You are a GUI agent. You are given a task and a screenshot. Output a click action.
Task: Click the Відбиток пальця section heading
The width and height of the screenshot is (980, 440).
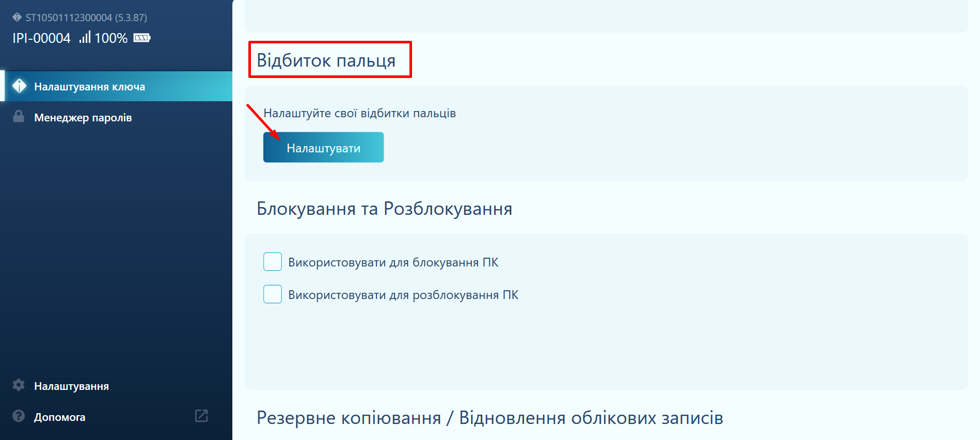point(326,60)
